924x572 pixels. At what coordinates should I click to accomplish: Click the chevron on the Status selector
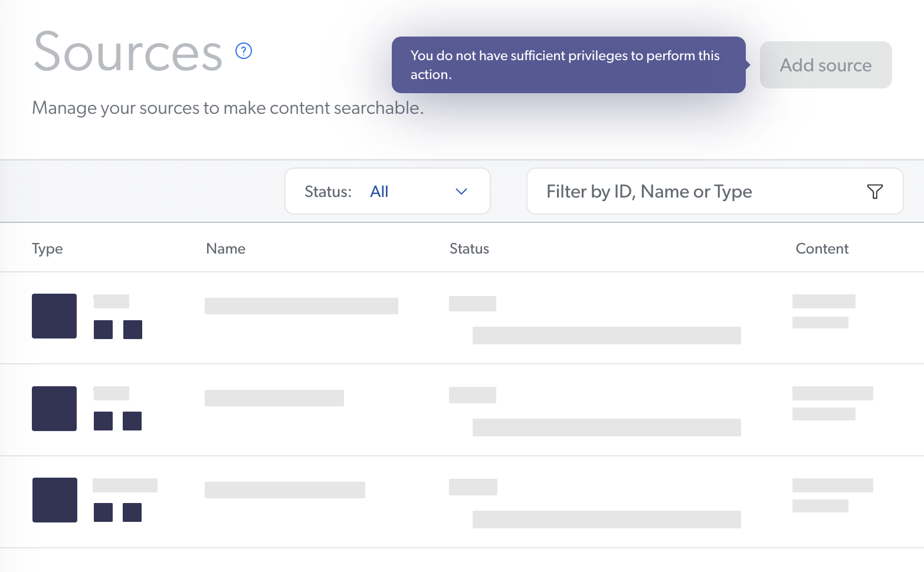(x=461, y=191)
